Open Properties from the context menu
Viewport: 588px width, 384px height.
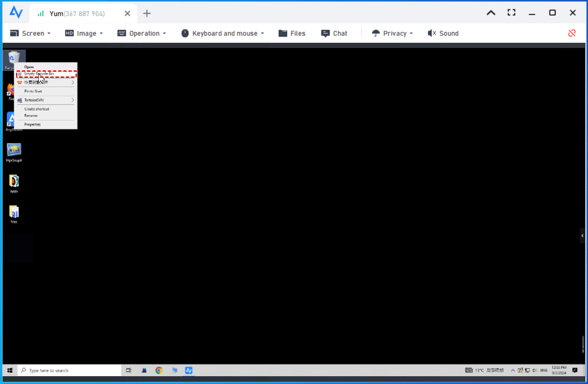46,124
